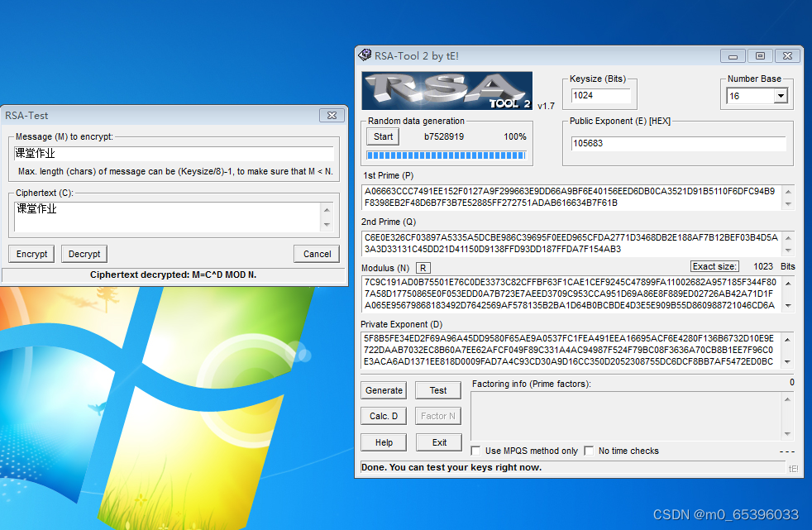Click the Ciphertext (C) text box

(x=167, y=217)
